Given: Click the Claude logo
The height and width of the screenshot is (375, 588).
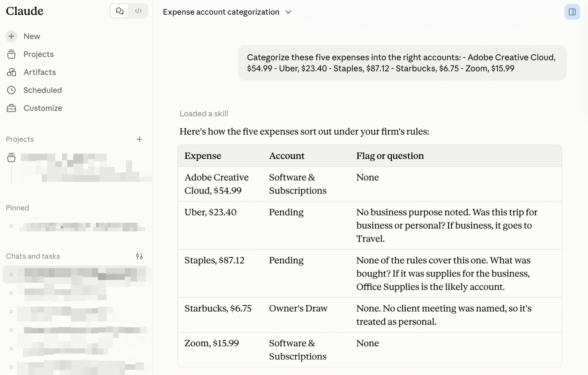Looking at the screenshot, I should 25,11.
